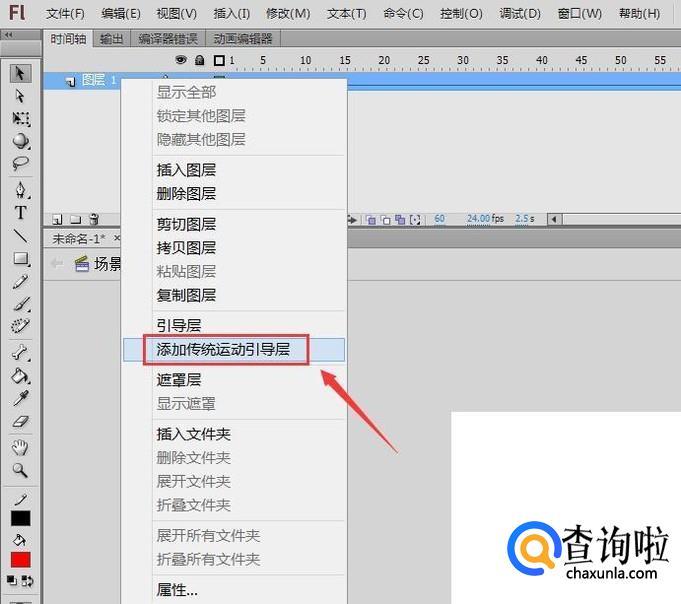Select the Selection (arrow) tool
Image resolution: width=681 pixels, height=604 pixels.
pyautogui.click(x=20, y=73)
